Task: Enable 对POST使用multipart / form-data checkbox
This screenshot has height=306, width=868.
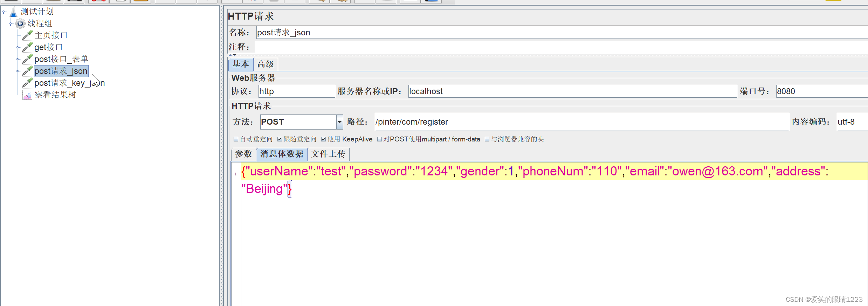Action: point(379,139)
